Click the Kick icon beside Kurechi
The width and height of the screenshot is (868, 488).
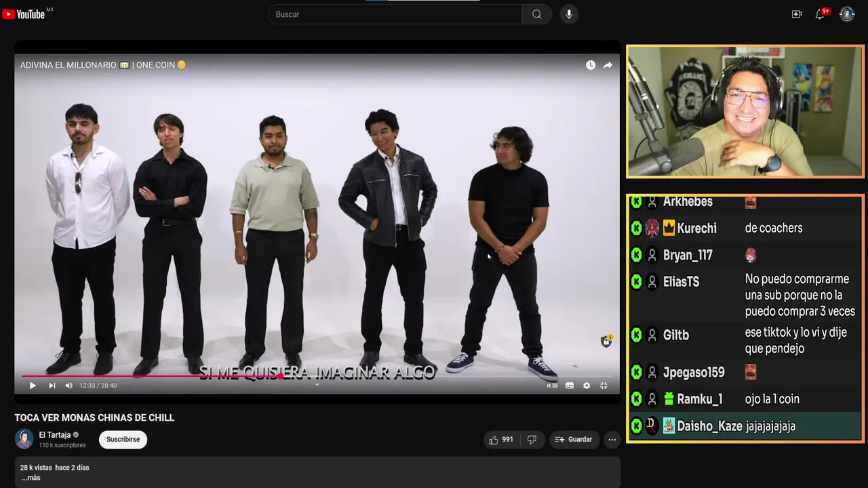636,228
